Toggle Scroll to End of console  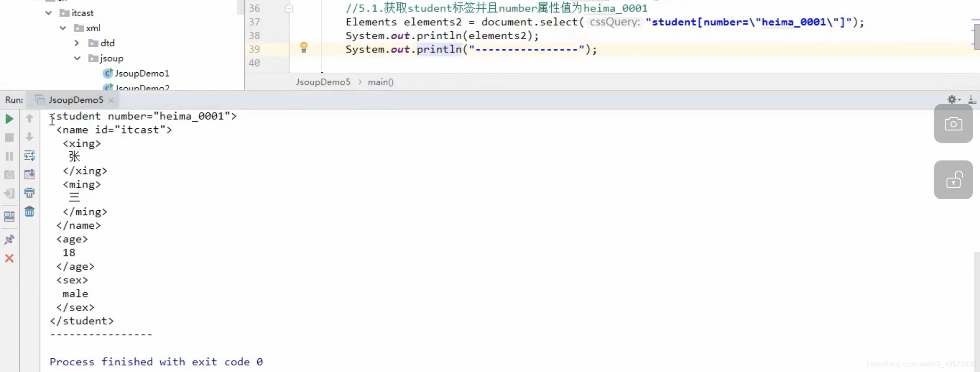click(x=30, y=174)
